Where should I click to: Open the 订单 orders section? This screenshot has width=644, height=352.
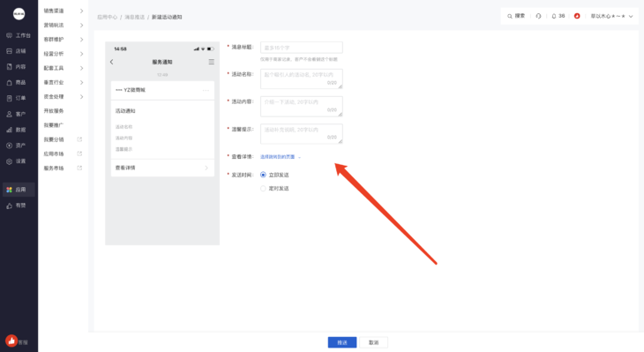17,98
